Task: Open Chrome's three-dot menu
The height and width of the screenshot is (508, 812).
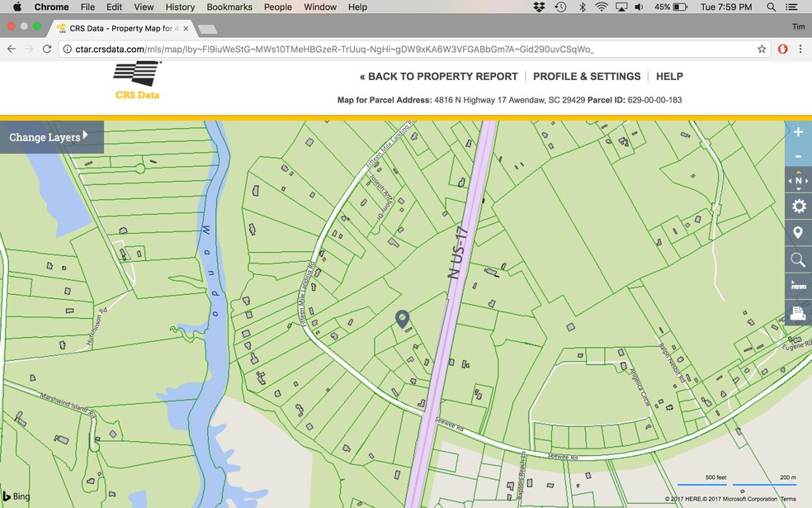Action: point(800,49)
